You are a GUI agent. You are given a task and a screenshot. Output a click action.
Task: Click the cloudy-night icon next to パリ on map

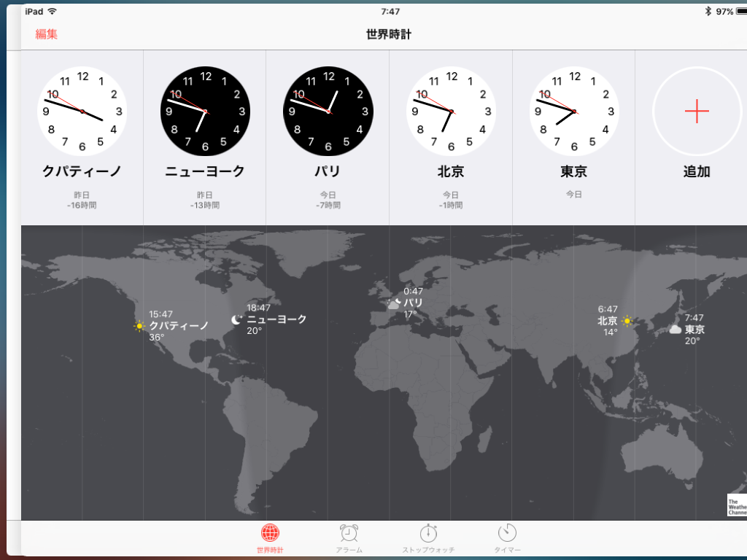point(394,303)
